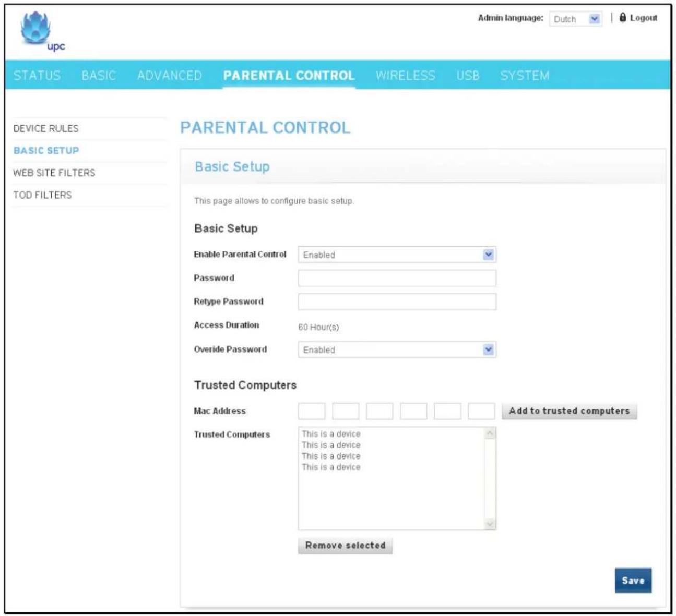The height and width of the screenshot is (616, 676).
Task: Open DEVICE RULES in the sidebar
Action: (x=46, y=128)
